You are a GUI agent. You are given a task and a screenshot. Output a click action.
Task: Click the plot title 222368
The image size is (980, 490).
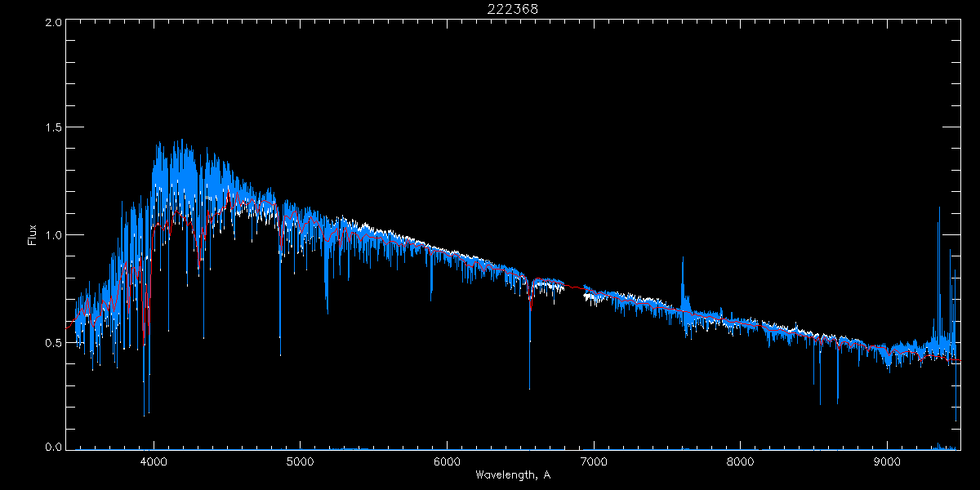(x=513, y=9)
